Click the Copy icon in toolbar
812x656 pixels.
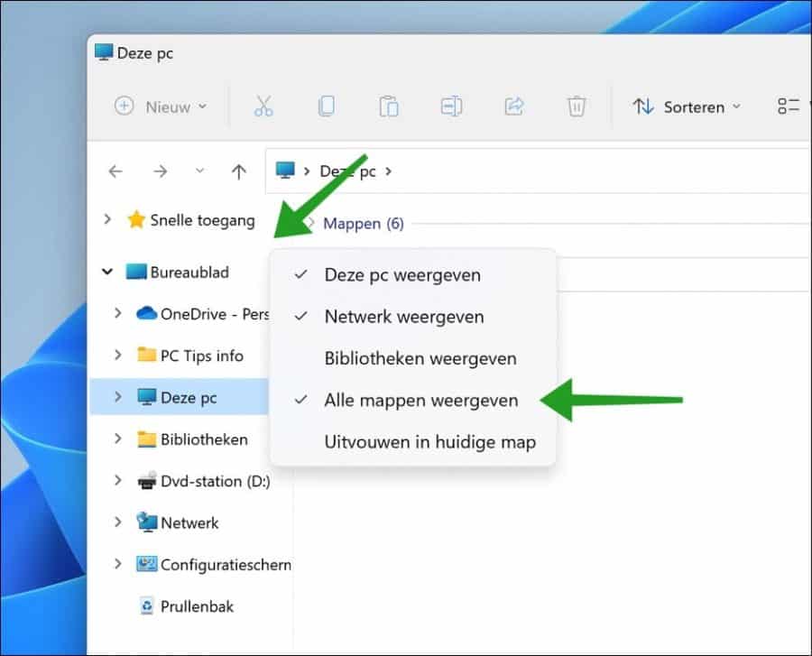[x=326, y=106]
